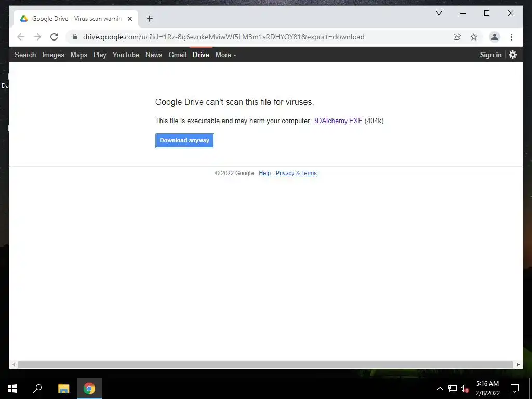Open Windows taskbar search icon
The width and height of the screenshot is (532, 399).
(37, 389)
